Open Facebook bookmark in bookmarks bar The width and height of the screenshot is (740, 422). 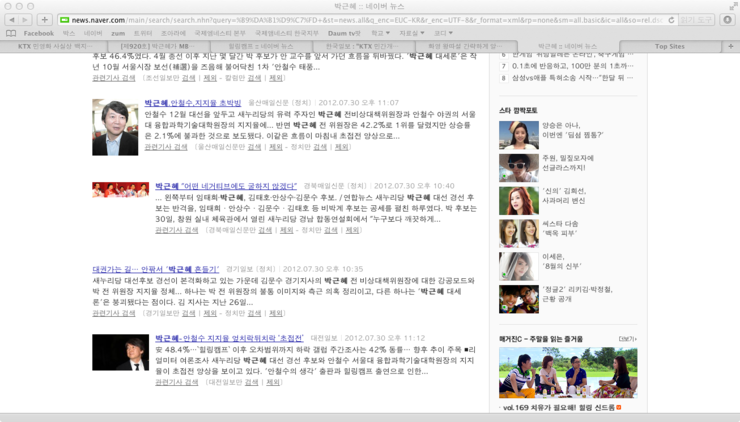[x=38, y=33]
